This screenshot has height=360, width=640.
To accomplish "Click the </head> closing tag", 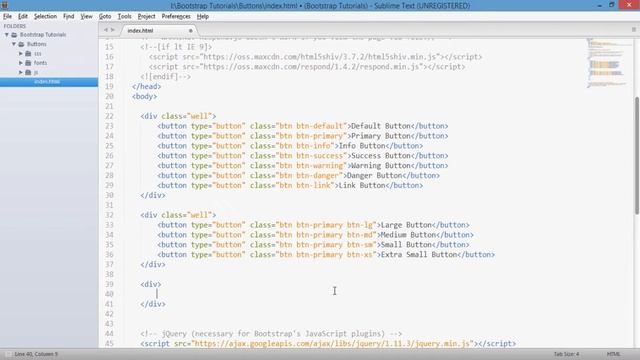I will (x=147, y=87).
